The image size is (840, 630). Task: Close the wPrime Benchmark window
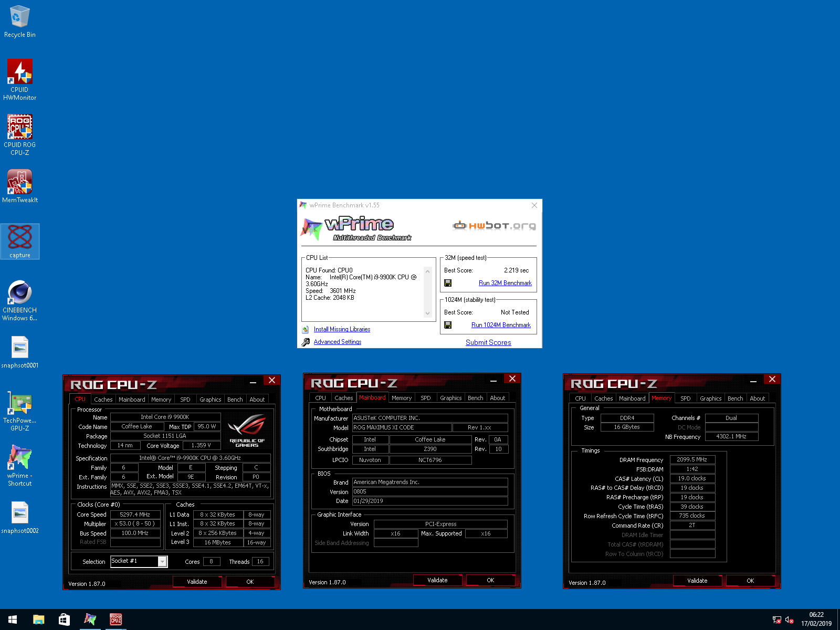click(x=534, y=205)
